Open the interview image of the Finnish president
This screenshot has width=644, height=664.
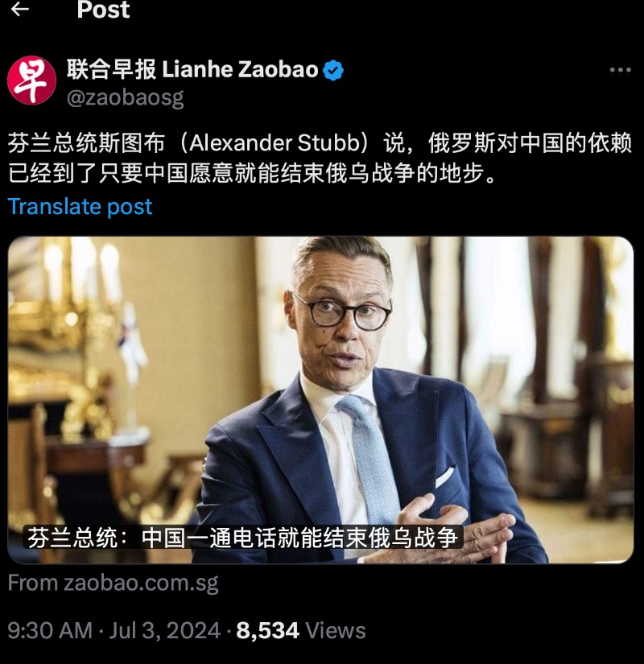tap(320, 400)
